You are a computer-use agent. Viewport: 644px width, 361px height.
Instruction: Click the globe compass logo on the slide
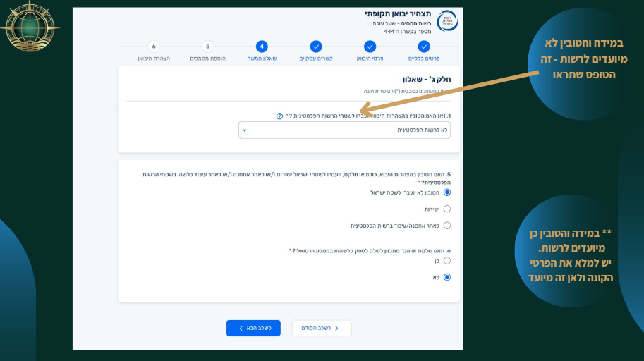[x=30, y=26]
